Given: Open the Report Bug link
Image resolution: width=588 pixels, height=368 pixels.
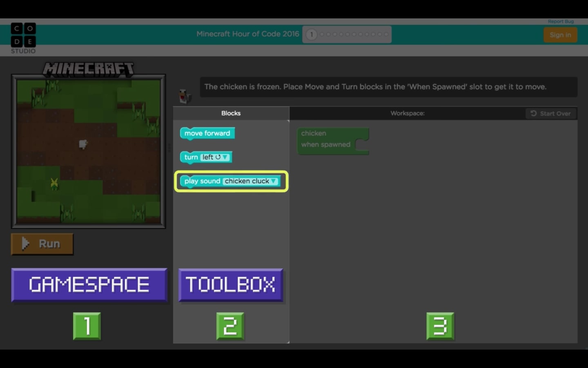Looking at the screenshot, I should pos(561,21).
